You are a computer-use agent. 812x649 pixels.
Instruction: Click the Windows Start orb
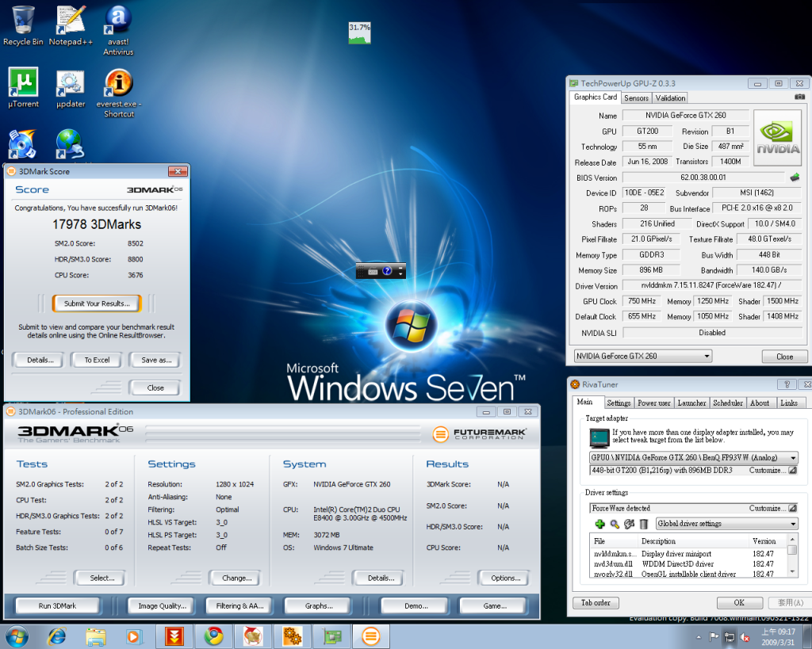(17, 636)
